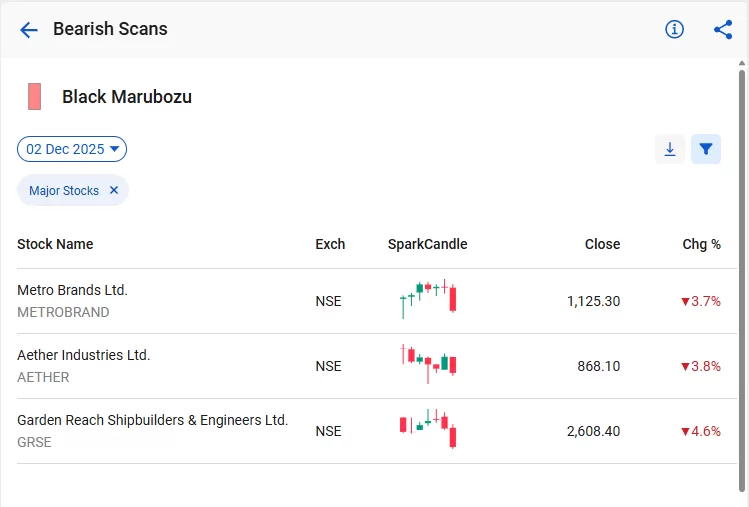Open Metro Brands Ltd. stock
Viewport: 749px width, 507px height.
[73, 290]
